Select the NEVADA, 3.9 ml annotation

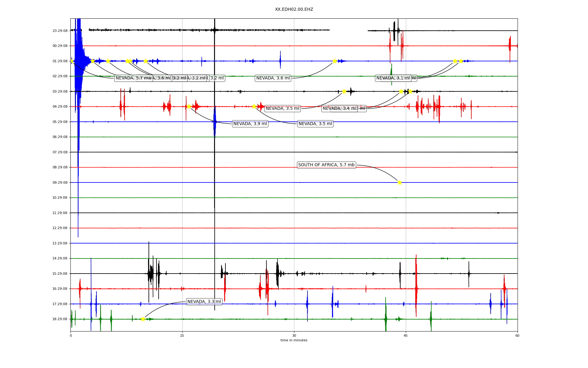[250, 124]
